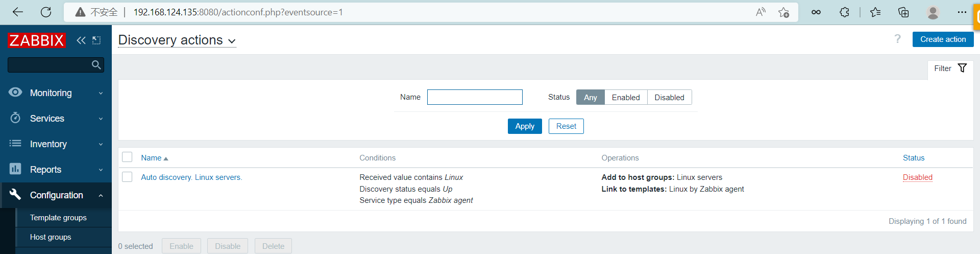Refresh the browser page
Viewport: 980px width, 254px height.
(46, 12)
